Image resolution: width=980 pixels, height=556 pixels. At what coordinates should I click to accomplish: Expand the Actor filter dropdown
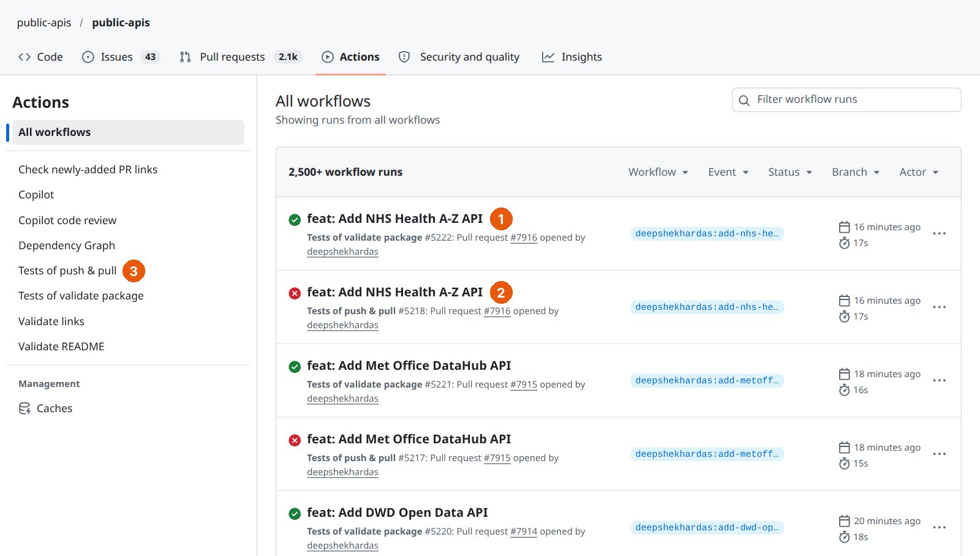tap(919, 172)
